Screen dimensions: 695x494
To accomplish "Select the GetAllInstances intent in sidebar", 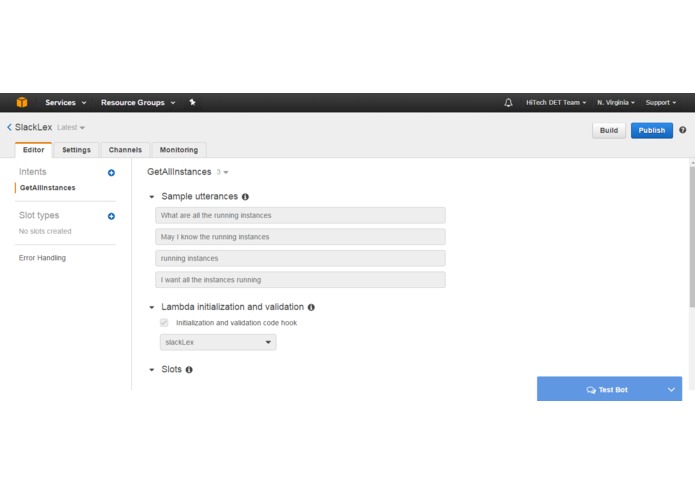I will (x=47, y=187).
